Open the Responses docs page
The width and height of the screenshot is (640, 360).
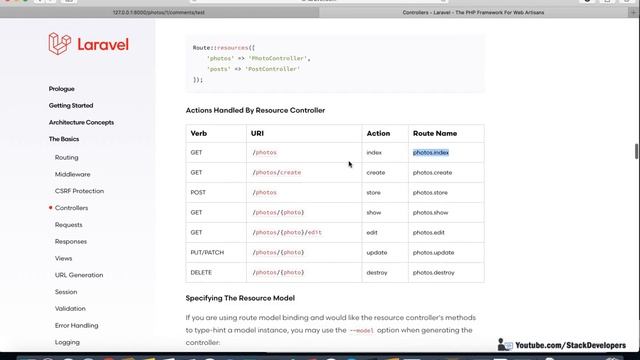tap(71, 242)
